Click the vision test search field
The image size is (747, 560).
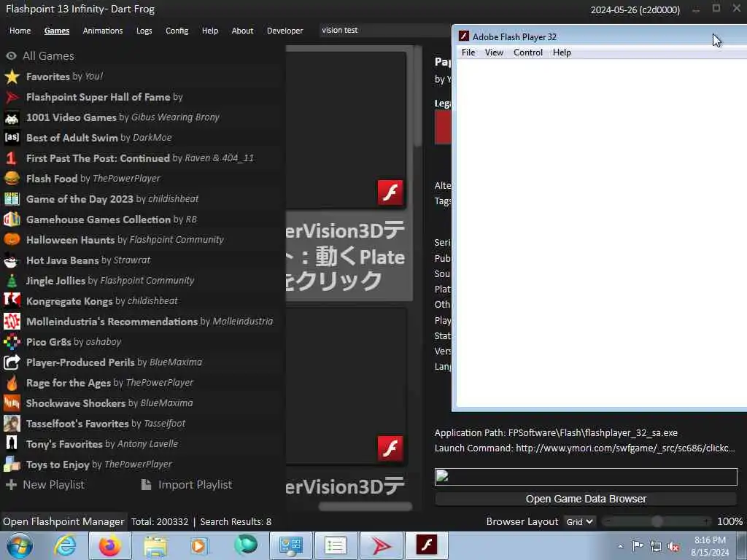384,31
